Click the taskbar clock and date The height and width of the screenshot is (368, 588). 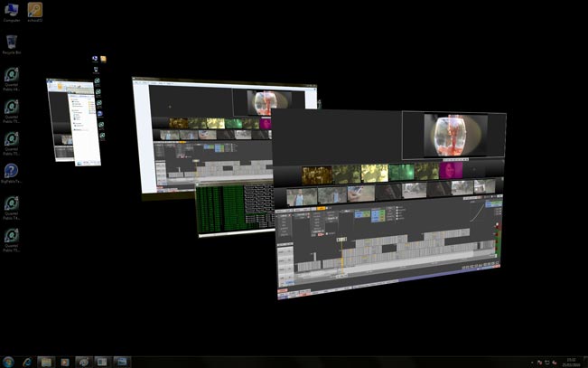[570, 362]
